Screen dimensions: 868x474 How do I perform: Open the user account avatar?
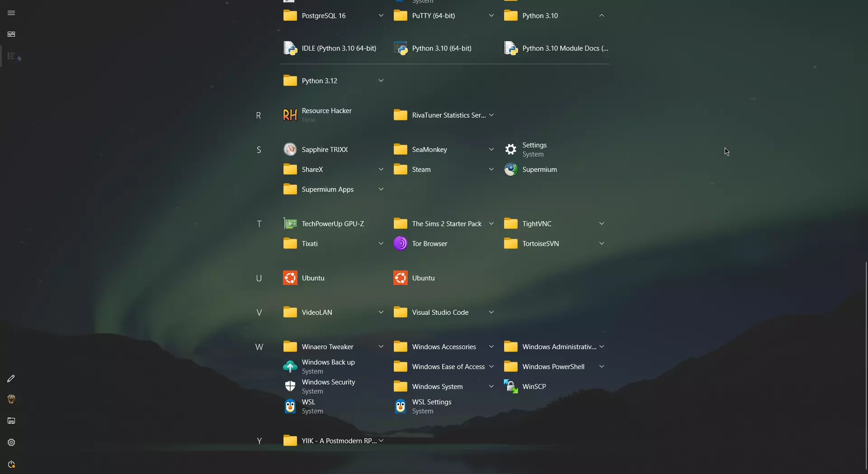pos(11,399)
